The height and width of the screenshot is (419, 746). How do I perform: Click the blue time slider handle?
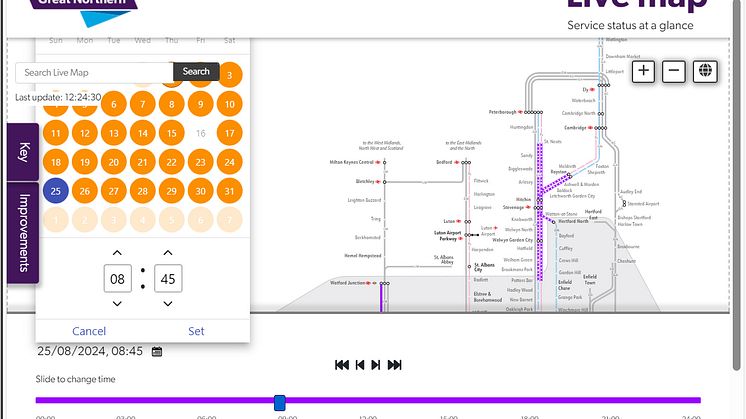coord(280,402)
